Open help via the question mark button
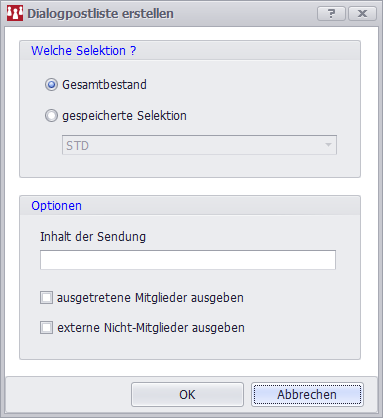The image size is (383, 418). point(331,14)
